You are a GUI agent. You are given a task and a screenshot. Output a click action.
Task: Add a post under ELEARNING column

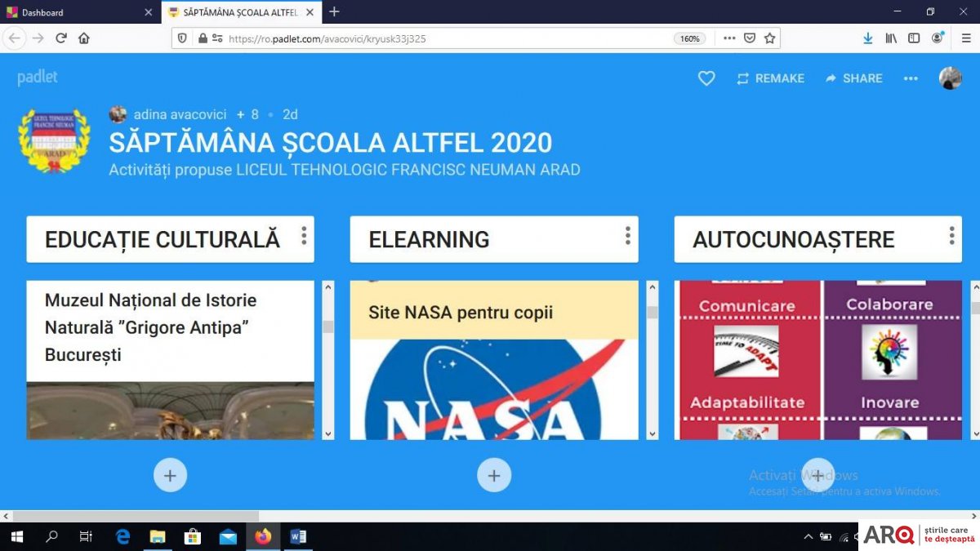click(494, 475)
